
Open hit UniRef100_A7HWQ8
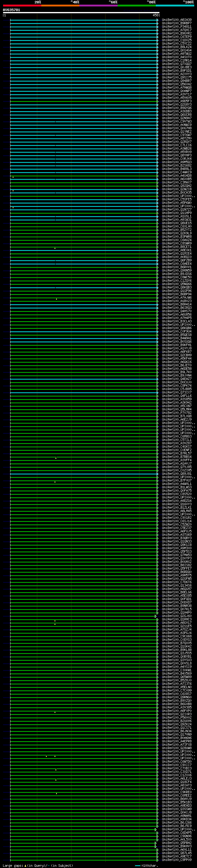176,88
